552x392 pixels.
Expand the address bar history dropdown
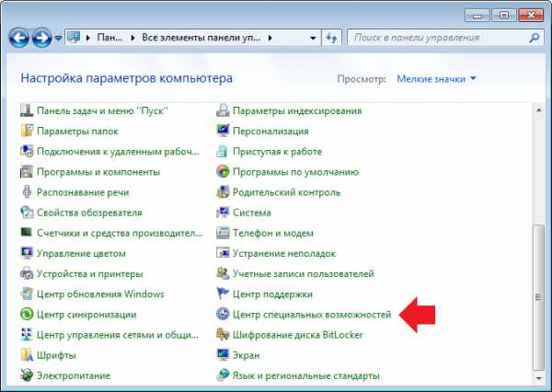pyautogui.click(x=313, y=38)
